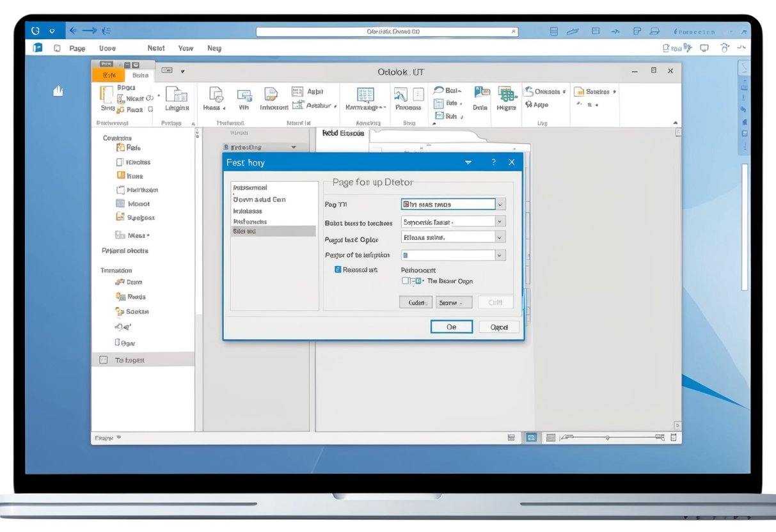Toggle the empty checkbox near the bottom options
The width and height of the screenshot is (776, 532).
(405, 281)
